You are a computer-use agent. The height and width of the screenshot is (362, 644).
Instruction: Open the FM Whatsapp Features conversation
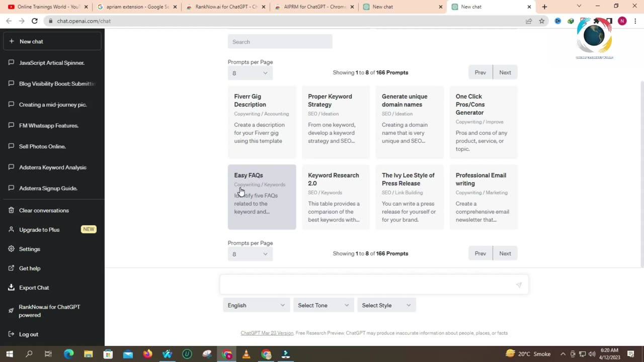click(52, 126)
